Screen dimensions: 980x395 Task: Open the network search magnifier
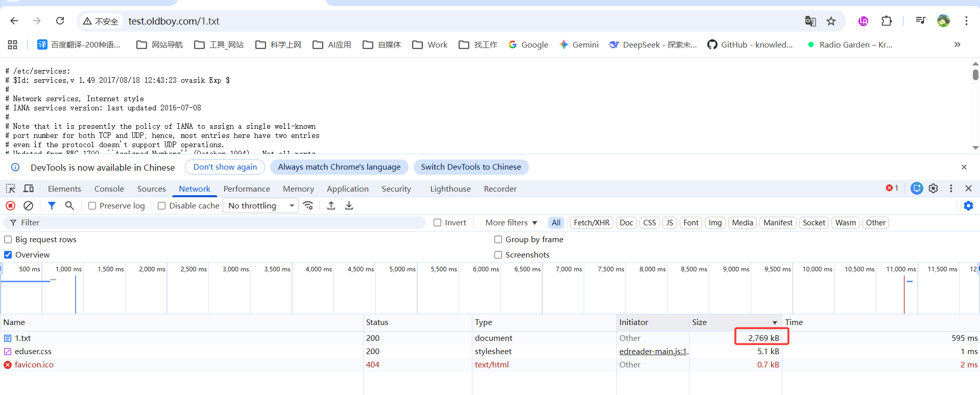[69, 205]
